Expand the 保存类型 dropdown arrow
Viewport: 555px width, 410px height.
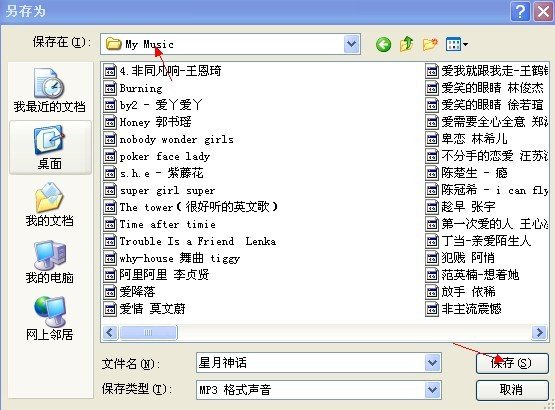[x=433, y=390]
